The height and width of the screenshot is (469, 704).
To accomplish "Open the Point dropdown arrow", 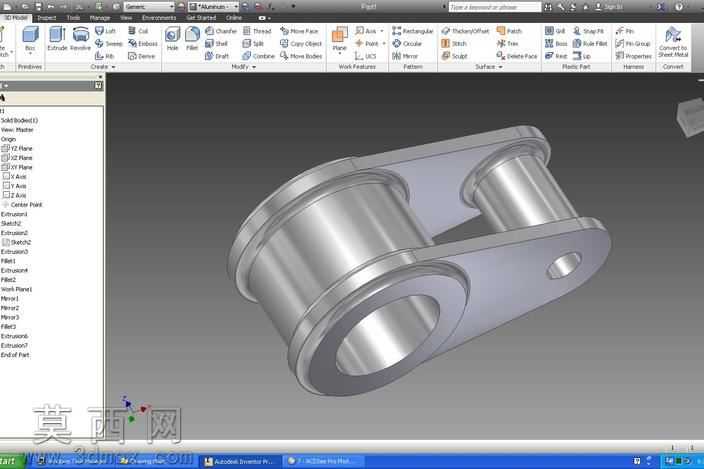I will pos(384,44).
